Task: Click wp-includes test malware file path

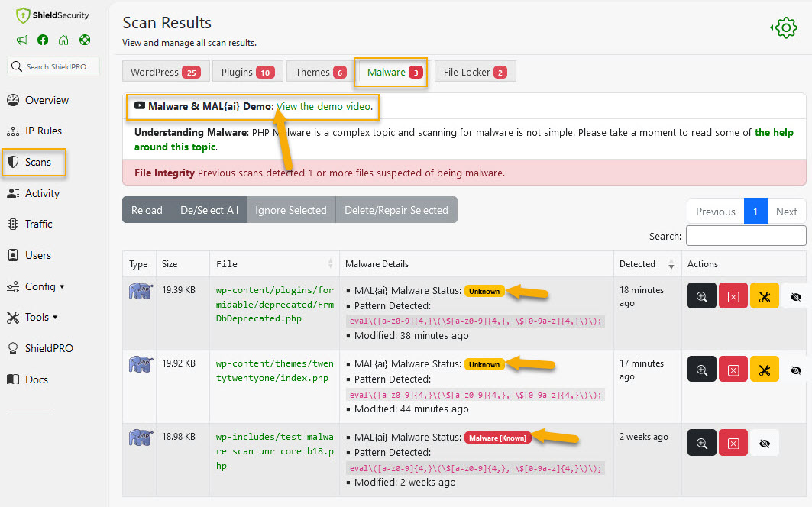Action: tap(274, 451)
